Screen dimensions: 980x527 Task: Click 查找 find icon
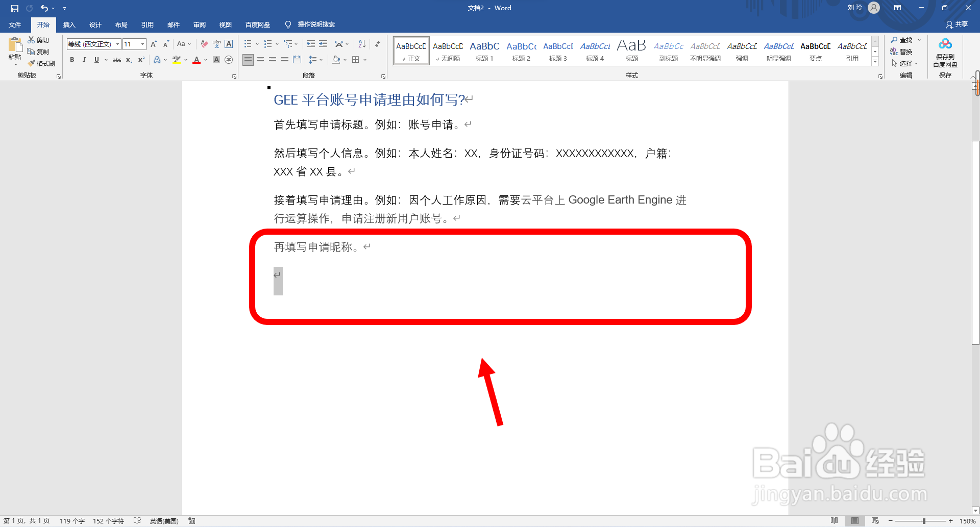pos(902,40)
